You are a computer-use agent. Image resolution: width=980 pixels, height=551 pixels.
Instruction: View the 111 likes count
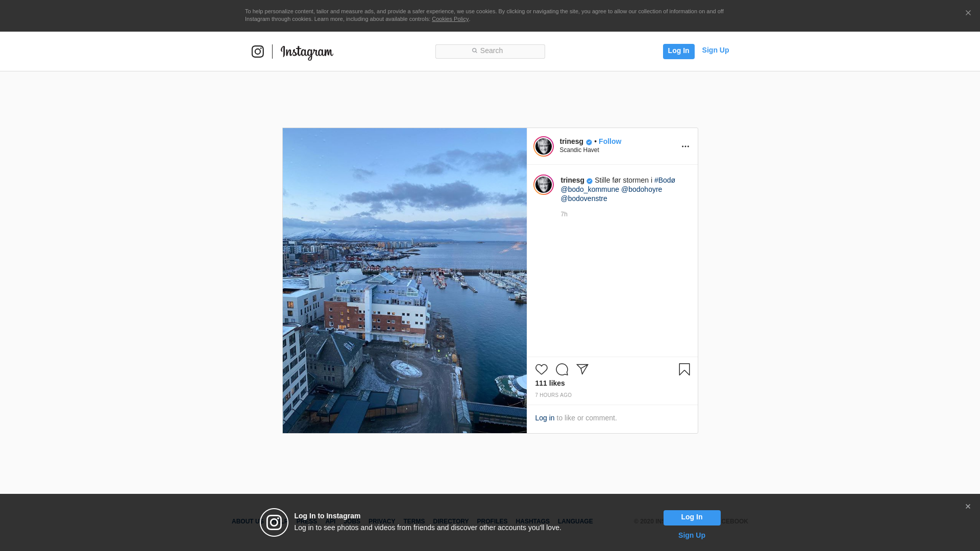tap(550, 383)
